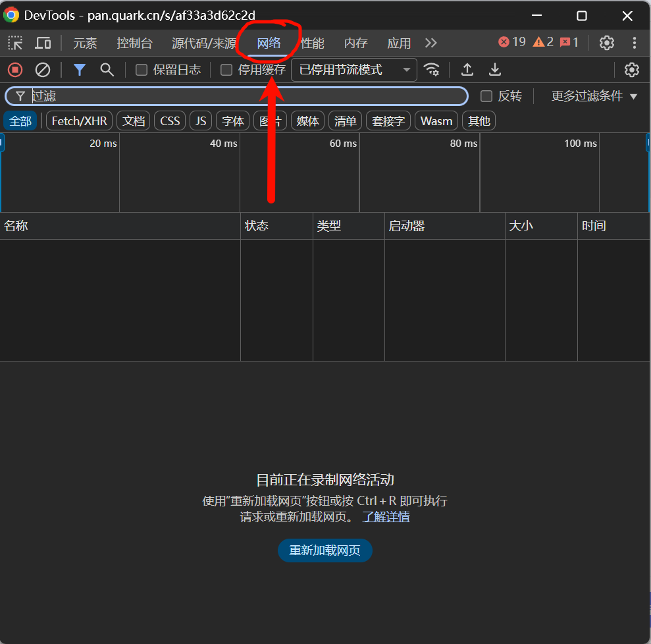Filter by 清单 type

(x=346, y=121)
